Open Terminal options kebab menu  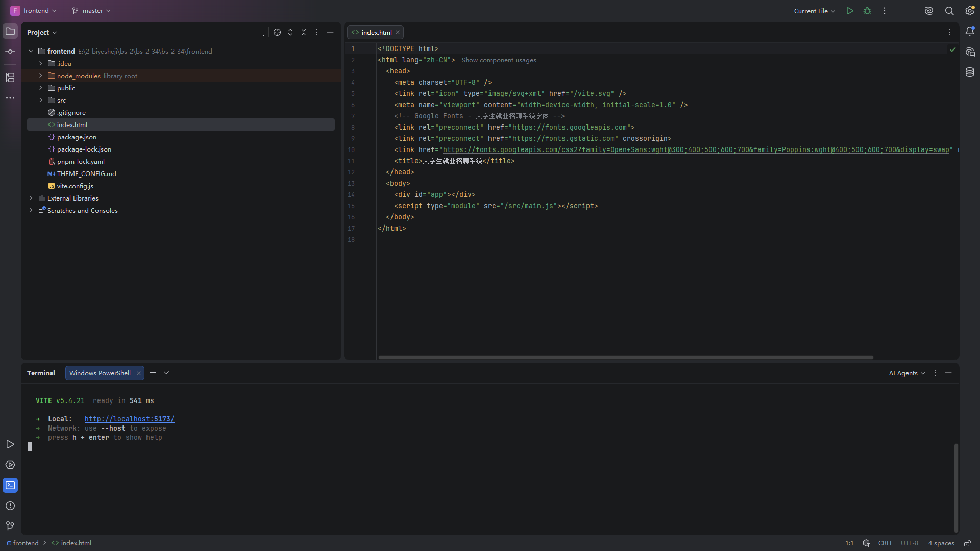[935, 373]
